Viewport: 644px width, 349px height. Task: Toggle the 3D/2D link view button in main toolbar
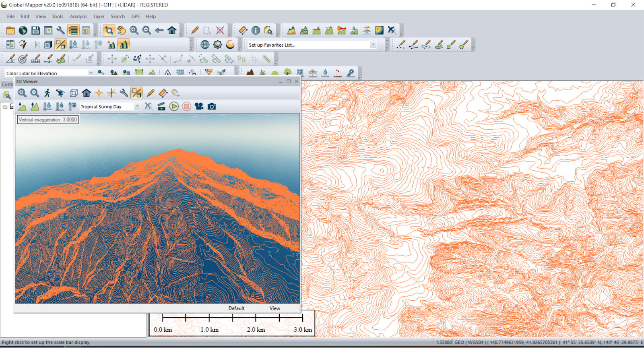coord(60,45)
